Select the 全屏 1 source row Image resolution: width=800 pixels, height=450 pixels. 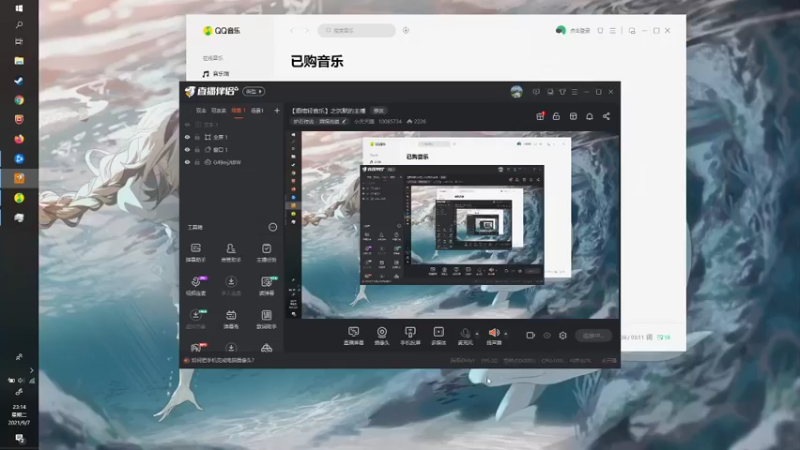click(231, 137)
